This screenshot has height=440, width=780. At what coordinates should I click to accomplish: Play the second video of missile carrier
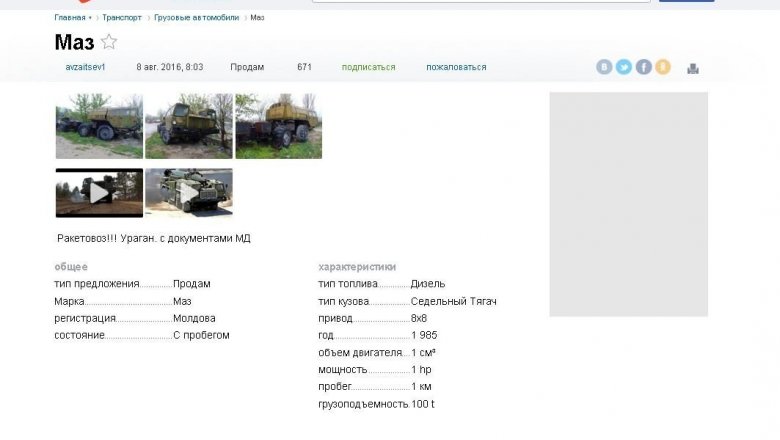189,193
